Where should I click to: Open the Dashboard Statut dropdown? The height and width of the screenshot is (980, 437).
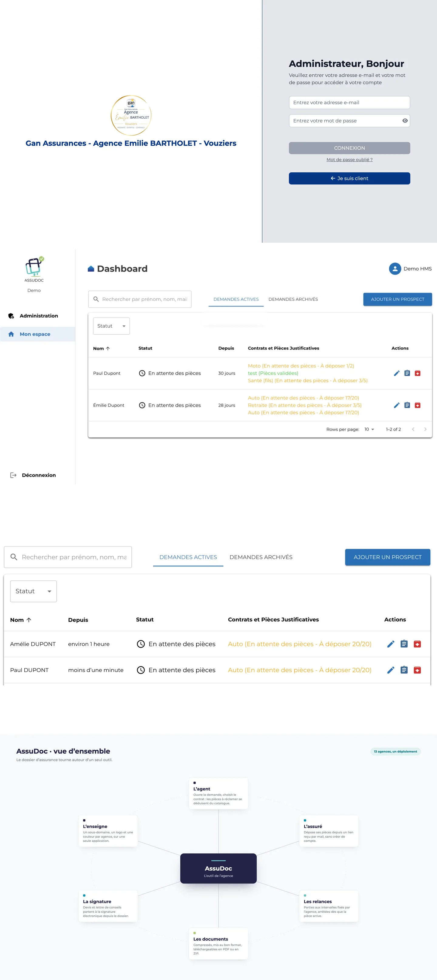111,326
